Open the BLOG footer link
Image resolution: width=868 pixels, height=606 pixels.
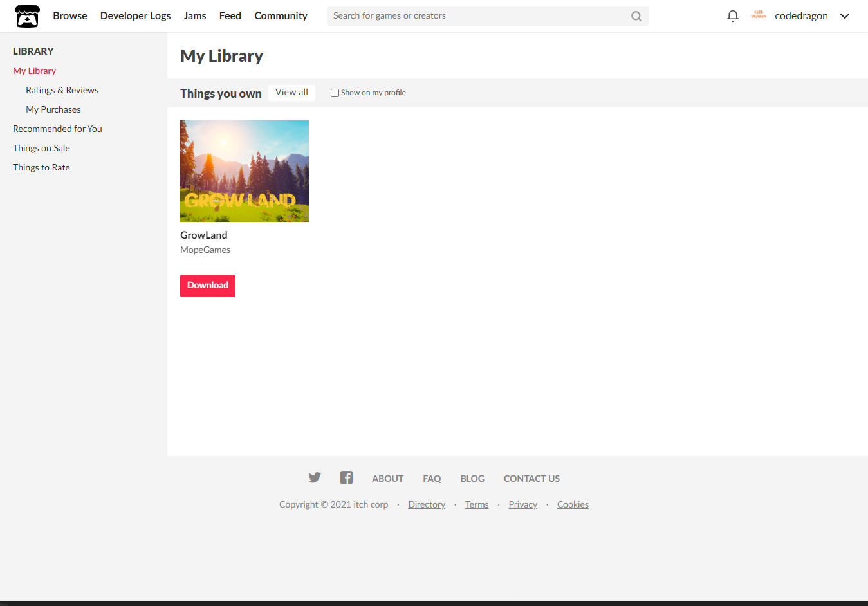[473, 479]
